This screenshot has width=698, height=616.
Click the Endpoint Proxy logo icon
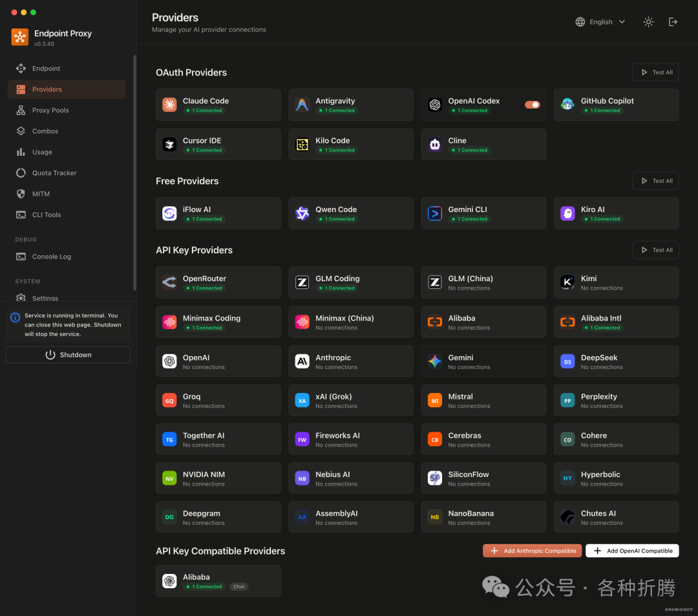point(19,37)
